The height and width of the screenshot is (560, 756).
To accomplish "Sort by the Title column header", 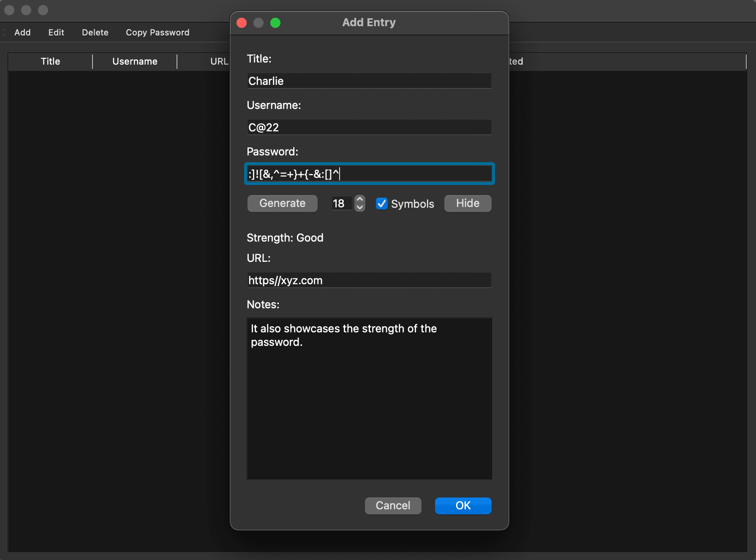I will (x=50, y=62).
